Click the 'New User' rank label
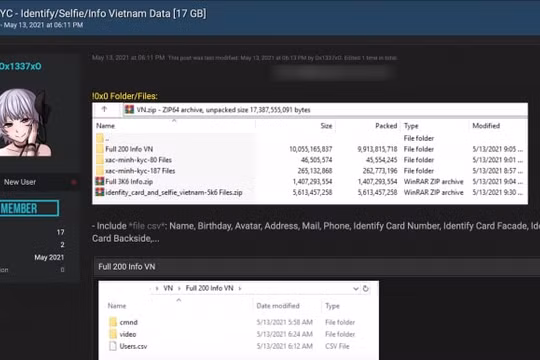540x360 pixels. (x=20, y=182)
